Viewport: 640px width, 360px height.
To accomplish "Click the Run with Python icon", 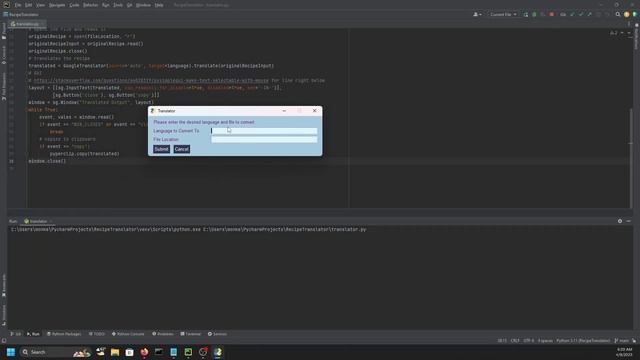I will click(x=526, y=14).
